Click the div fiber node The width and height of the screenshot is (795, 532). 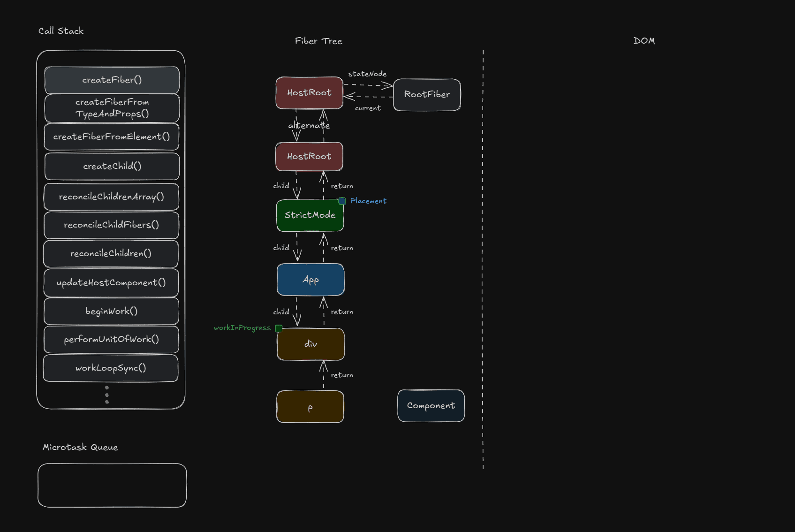click(310, 344)
